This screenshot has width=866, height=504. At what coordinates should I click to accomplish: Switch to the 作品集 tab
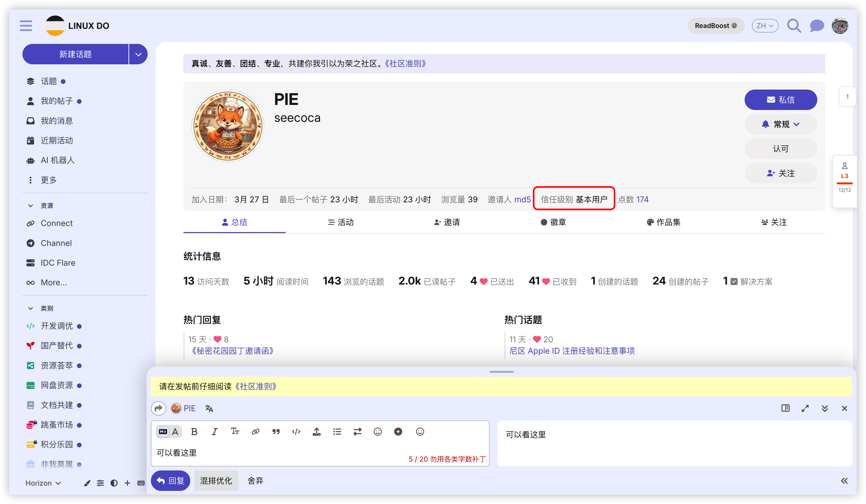pyautogui.click(x=663, y=222)
